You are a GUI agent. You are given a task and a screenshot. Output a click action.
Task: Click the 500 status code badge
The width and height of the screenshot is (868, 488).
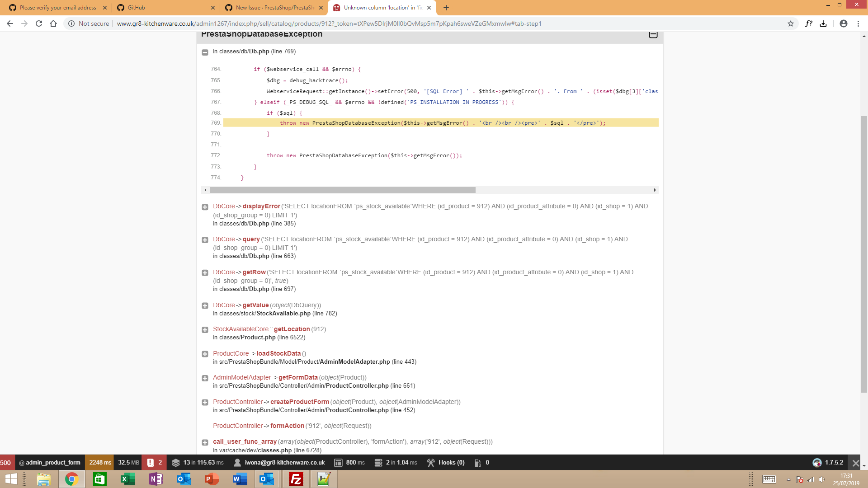pyautogui.click(x=6, y=462)
